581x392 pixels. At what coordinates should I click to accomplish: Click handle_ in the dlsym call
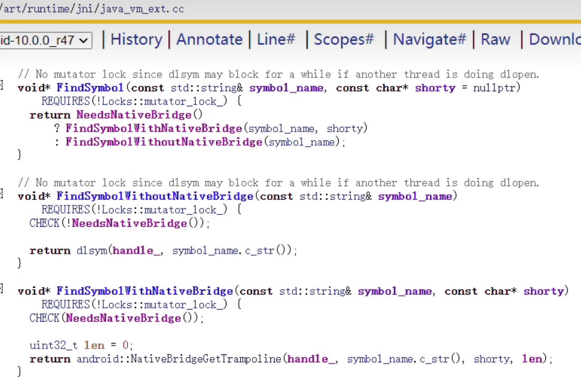click(136, 251)
